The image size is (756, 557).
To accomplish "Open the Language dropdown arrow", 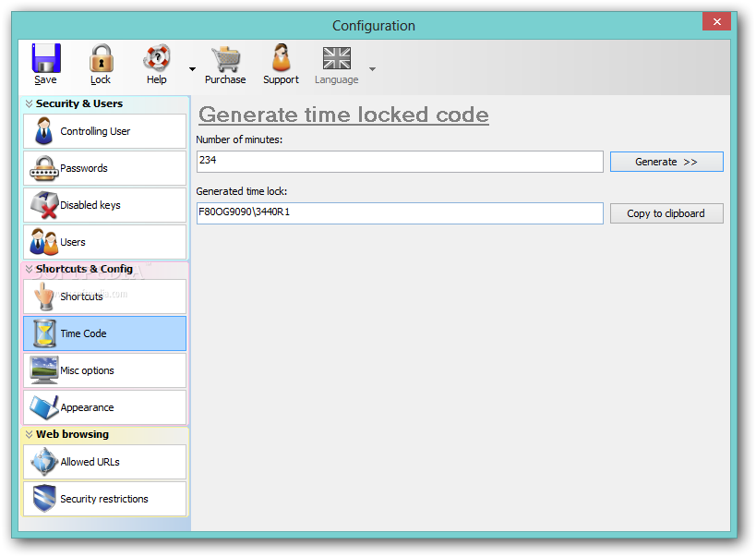I will pyautogui.click(x=372, y=68).
